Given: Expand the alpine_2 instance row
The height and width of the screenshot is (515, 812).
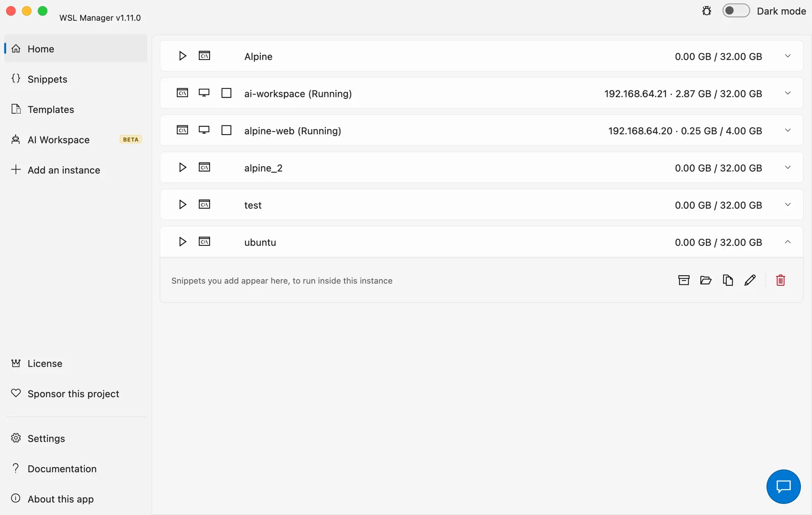Looking at the screenshot, I should [788, 167].
